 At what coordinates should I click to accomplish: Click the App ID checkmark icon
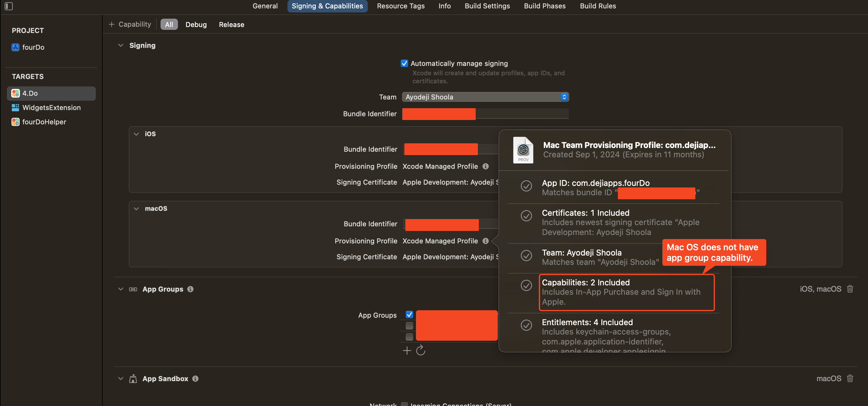526,186
